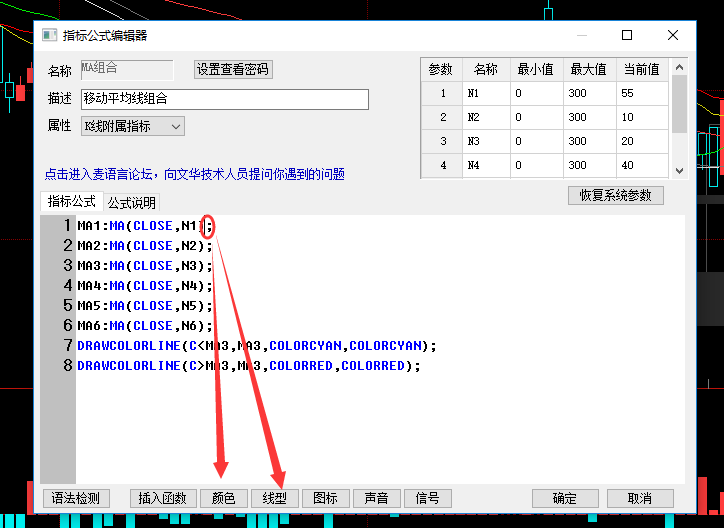Image resolution: width=724 pixels, height=528 pixels.
Task: Confirm the formula with 确定
Action: (x=564, y=498)
